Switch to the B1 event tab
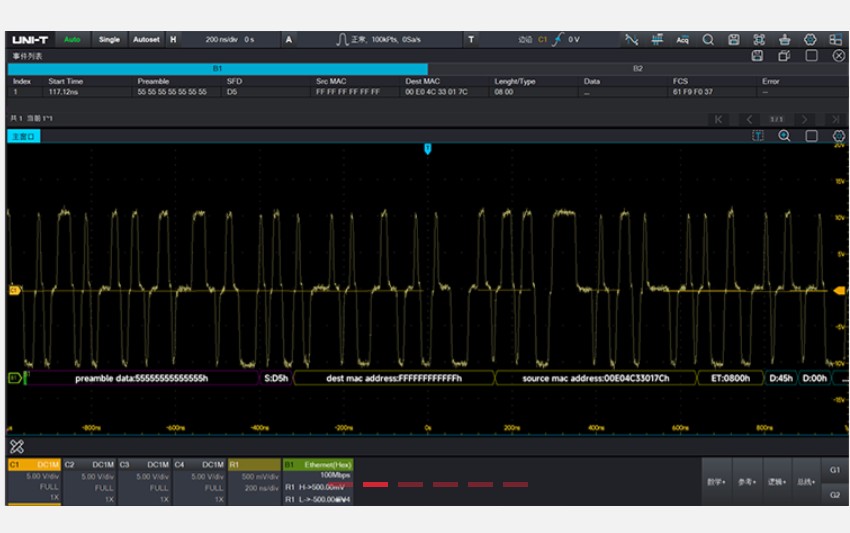The height and width of the screenshot is (533, 850). [x=218, y=68]
